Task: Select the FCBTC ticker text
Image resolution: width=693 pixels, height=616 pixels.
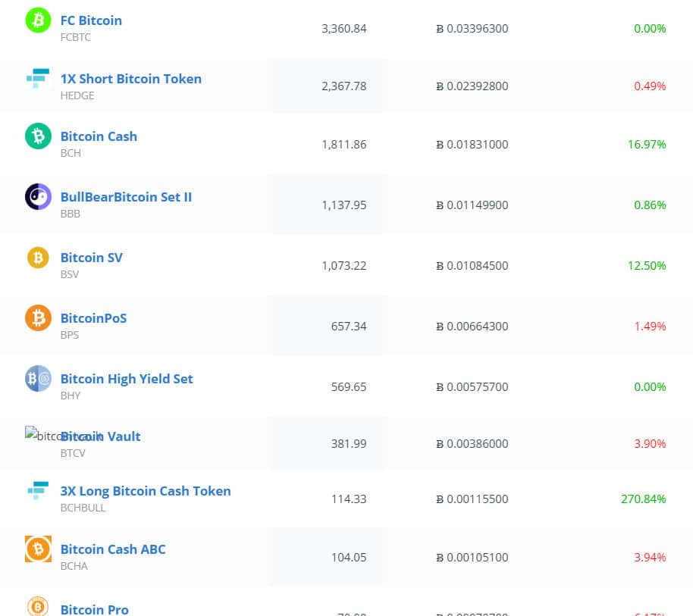Action: [76, 37]
